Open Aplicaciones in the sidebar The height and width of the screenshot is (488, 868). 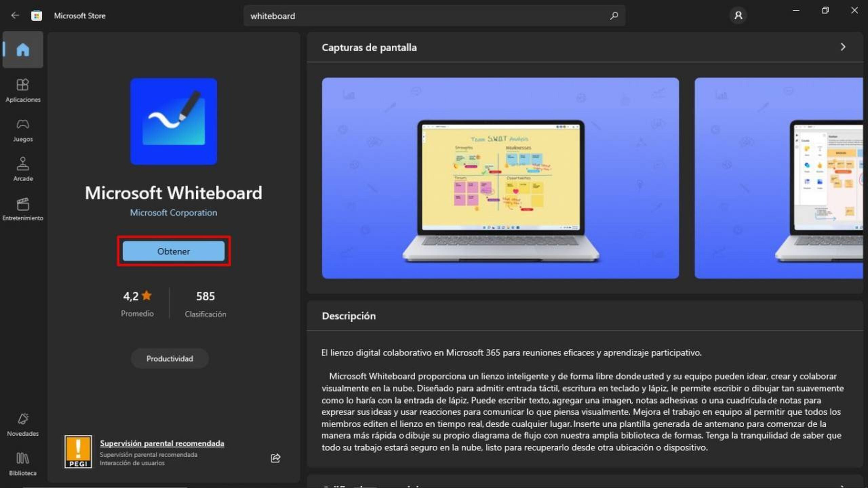(x=23, y=90)
